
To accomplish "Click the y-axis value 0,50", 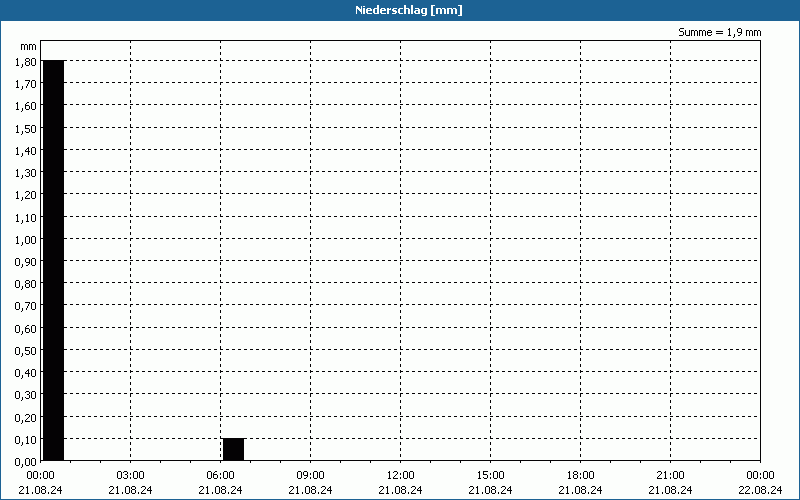I will tap(26, 351).
